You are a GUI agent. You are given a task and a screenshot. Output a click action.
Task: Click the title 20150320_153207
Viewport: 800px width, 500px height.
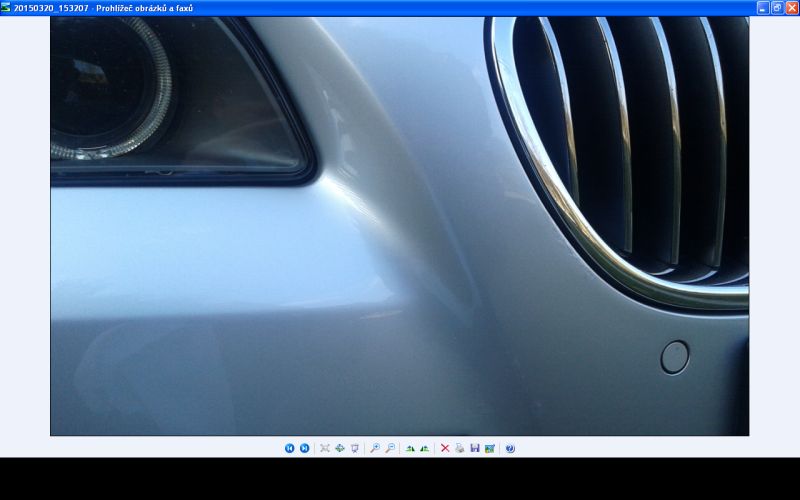pyautogui.click(x=51, y=8)
